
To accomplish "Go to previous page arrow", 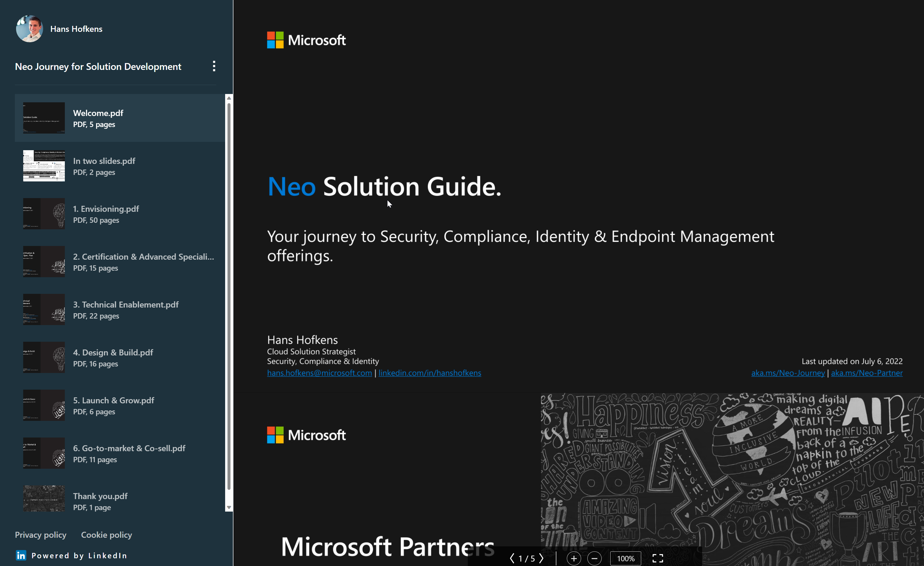I will [512, 558].
